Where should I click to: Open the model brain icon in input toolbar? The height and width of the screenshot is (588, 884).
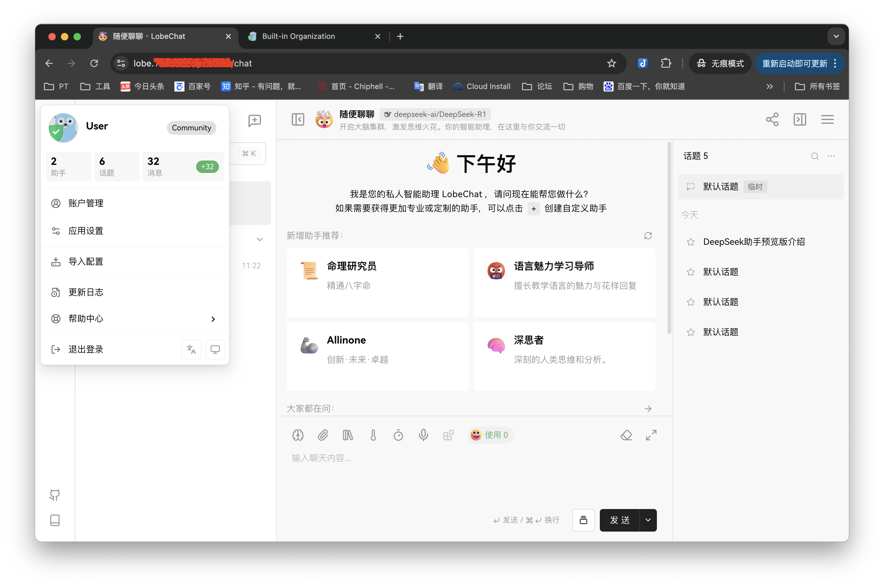(298, 435)
